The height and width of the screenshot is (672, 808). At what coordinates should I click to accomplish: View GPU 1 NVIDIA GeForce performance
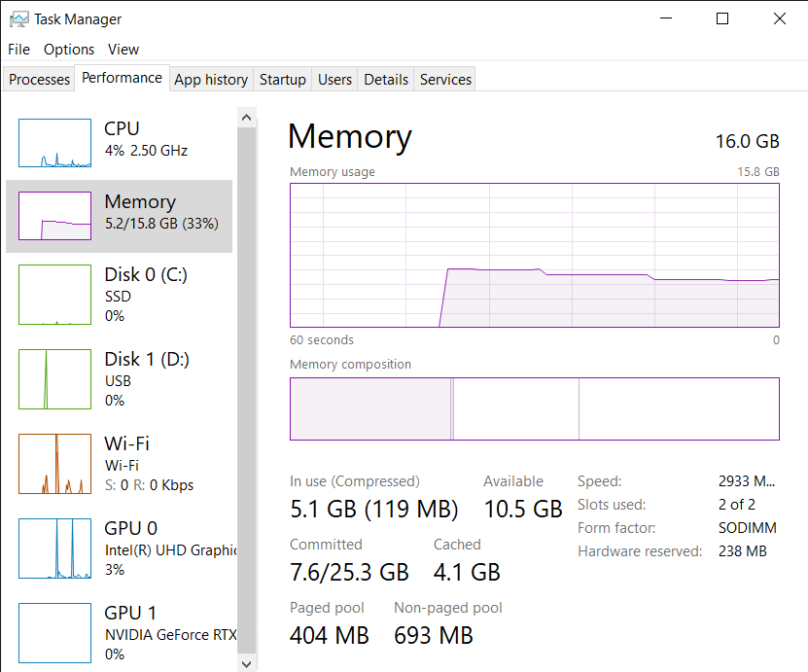(x=119, y=632)
